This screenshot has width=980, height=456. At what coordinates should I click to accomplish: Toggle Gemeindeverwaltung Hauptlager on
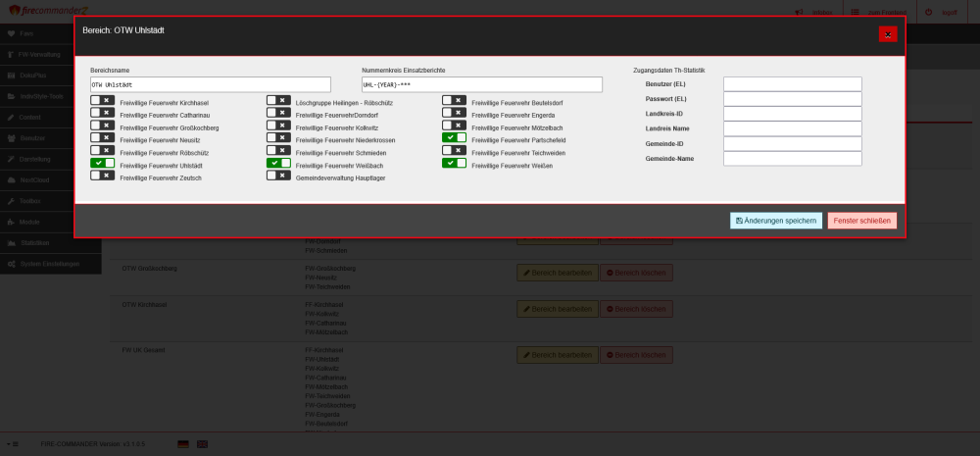click(278, 177)
